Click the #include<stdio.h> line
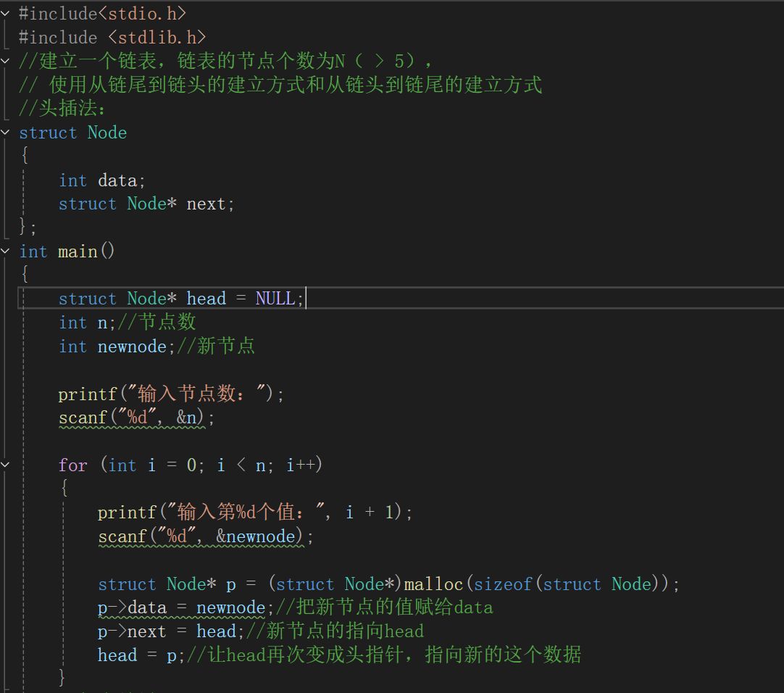This screenshot has height=693, width=784. click(102, 14)
